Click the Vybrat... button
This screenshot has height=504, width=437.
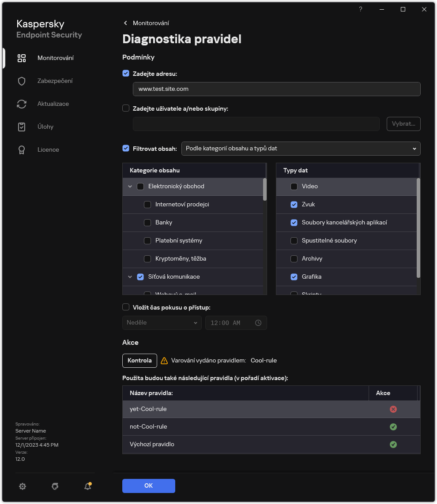coord(403,124)
